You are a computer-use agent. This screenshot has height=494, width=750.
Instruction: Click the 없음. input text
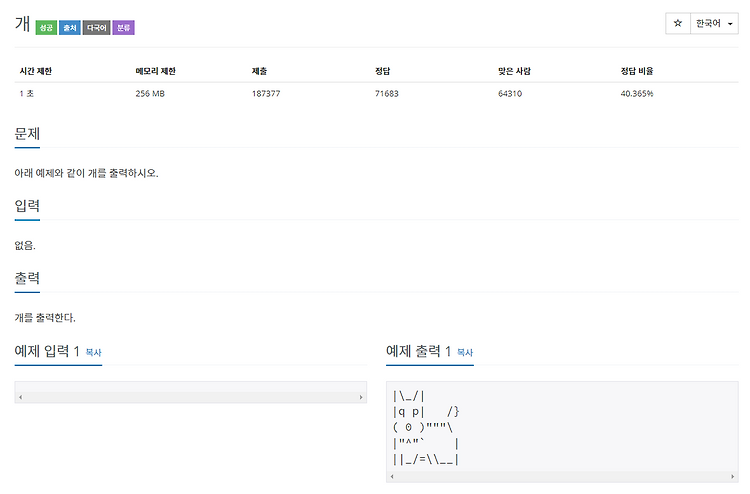25,246
